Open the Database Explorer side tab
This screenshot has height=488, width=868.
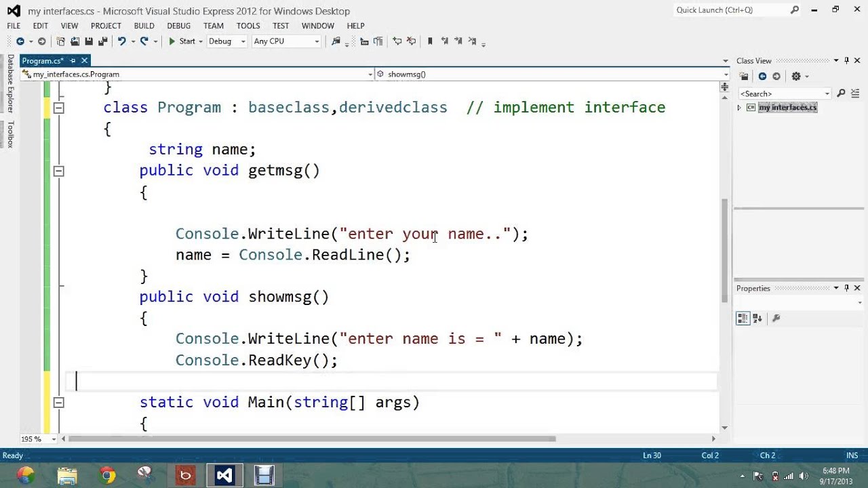click(10, 83)
